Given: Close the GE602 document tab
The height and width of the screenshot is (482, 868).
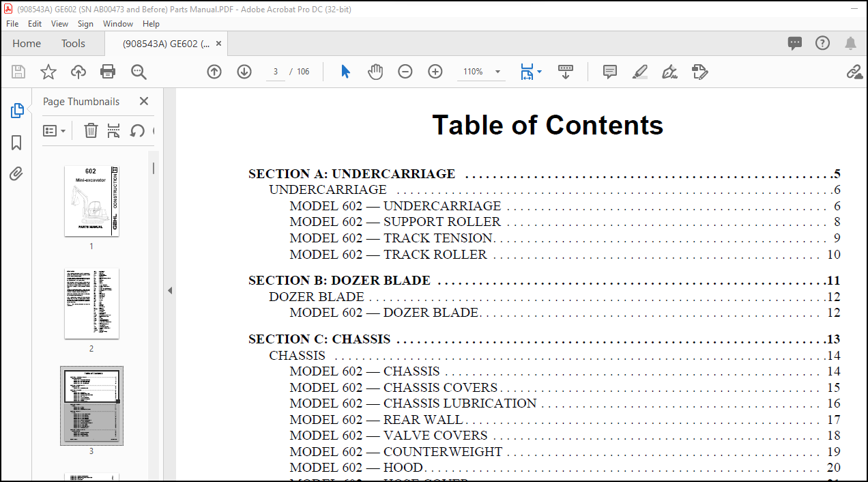Looking at the screenshot, I should pos(218,44).
